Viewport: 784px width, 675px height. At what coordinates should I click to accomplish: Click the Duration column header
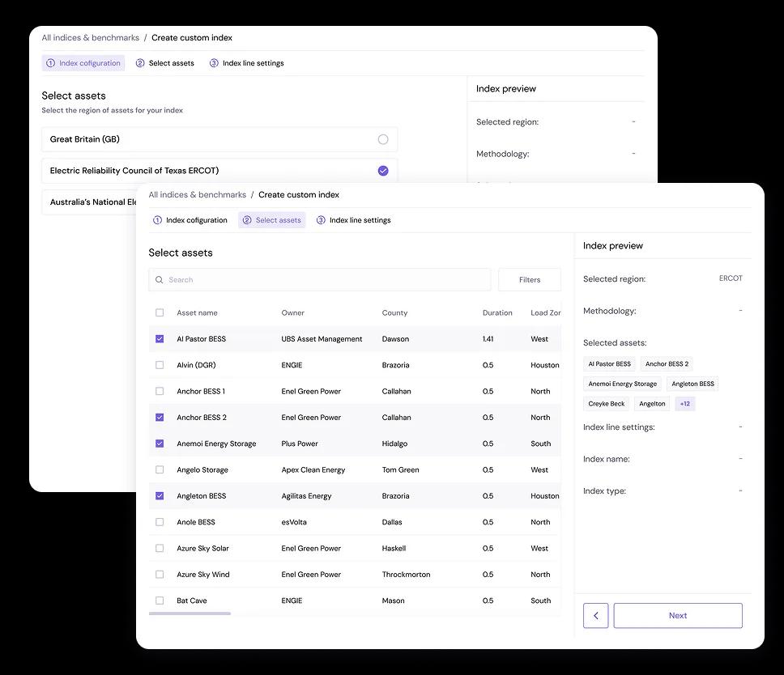click(x=496, y=312)
